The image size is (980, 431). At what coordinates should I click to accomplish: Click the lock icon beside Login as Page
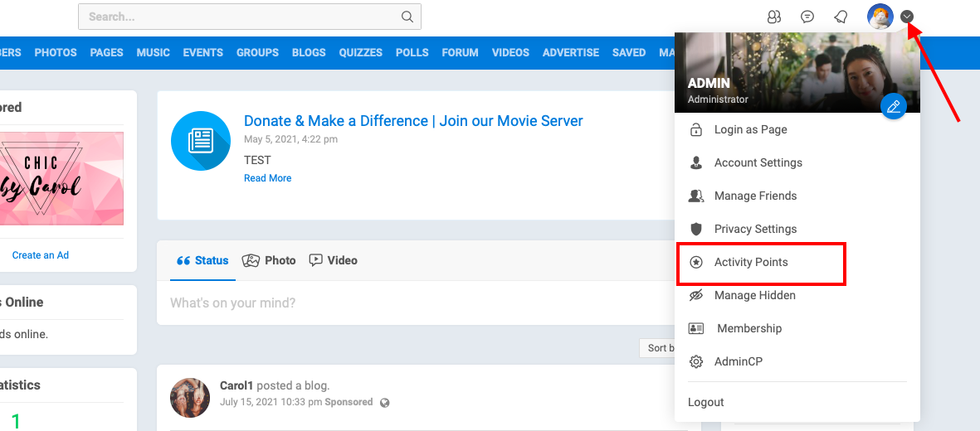click(x=695, y=130)
